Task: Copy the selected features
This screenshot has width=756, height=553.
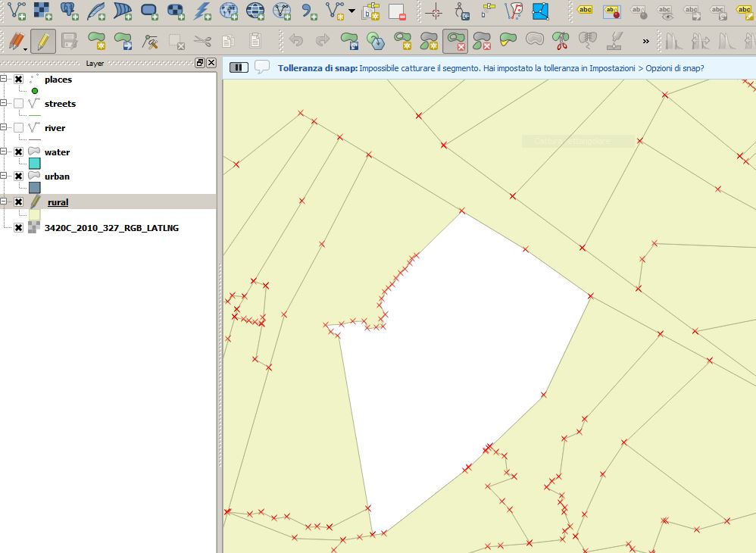Action: [x=229, y=41]
